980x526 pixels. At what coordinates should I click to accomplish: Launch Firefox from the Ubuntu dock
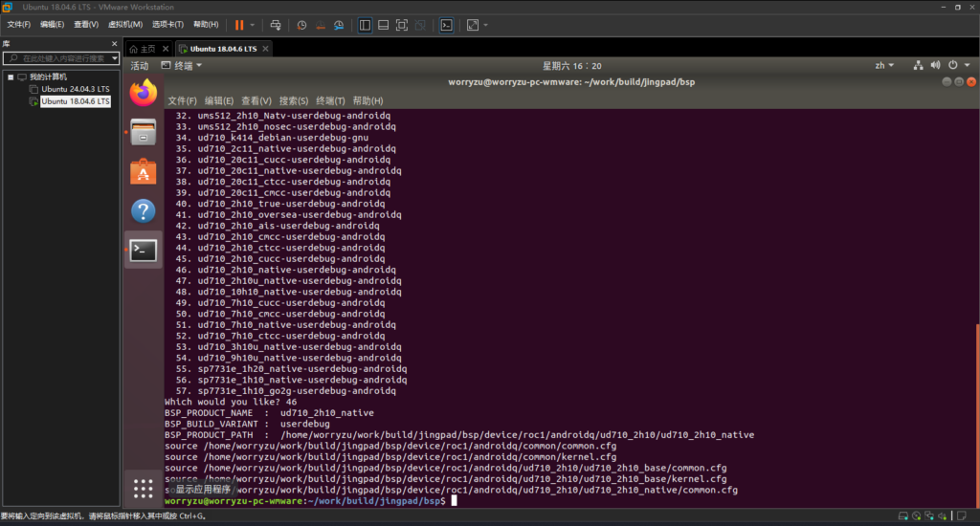tap(143, 93)
